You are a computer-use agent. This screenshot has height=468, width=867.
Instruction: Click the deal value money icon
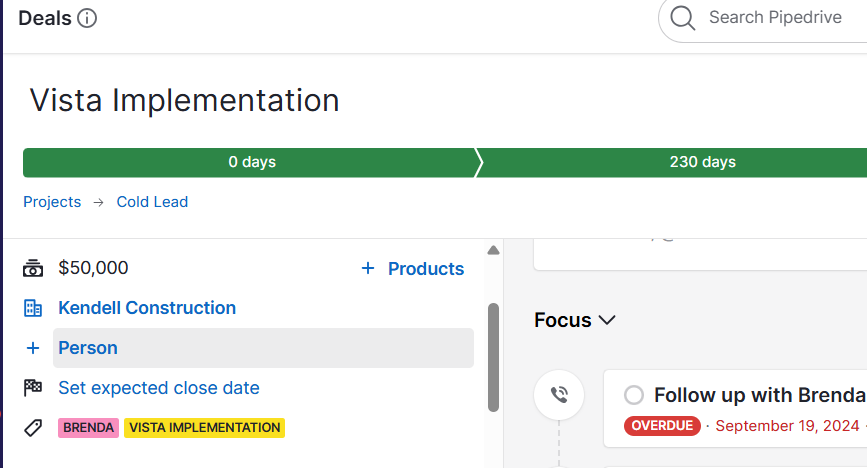tap(33, 268)
